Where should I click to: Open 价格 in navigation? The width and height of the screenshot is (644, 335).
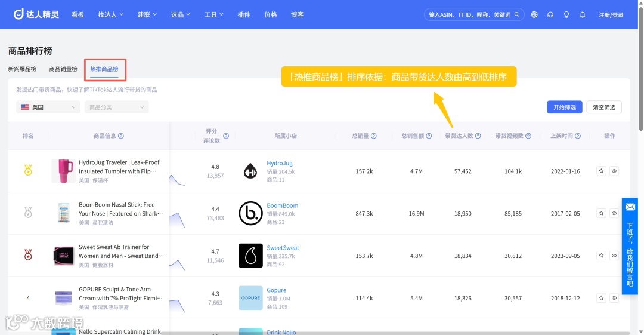(271, 14)
